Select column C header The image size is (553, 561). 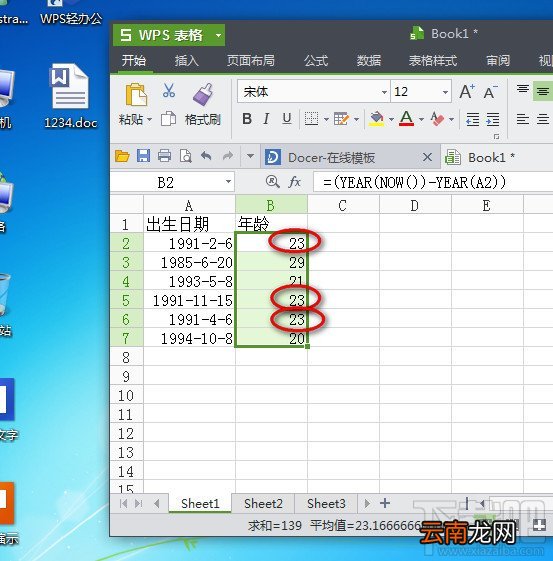click(x=343, y=205)
